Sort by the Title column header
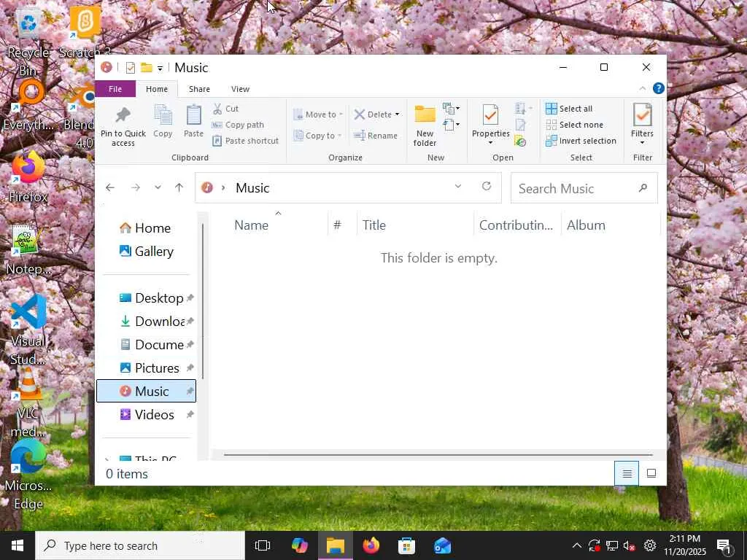Image resolution: width=747 pixels, height=560 pixels. [x=374, y=225]
